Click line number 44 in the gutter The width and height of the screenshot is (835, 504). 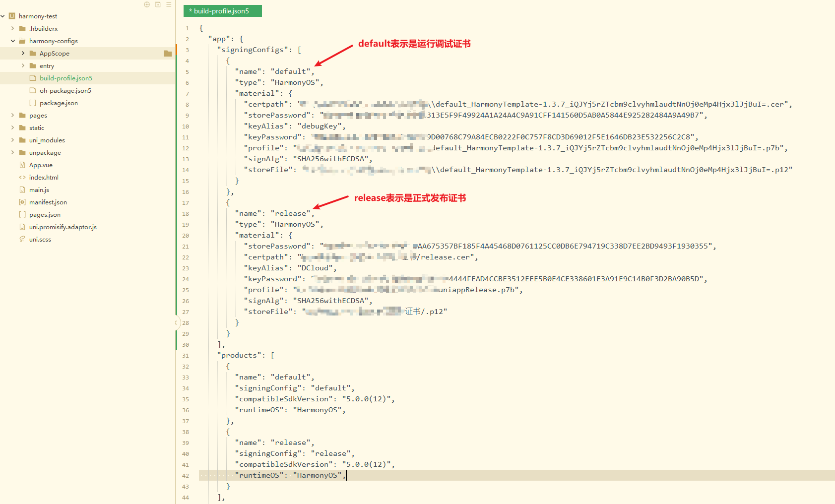pos(186,498)
